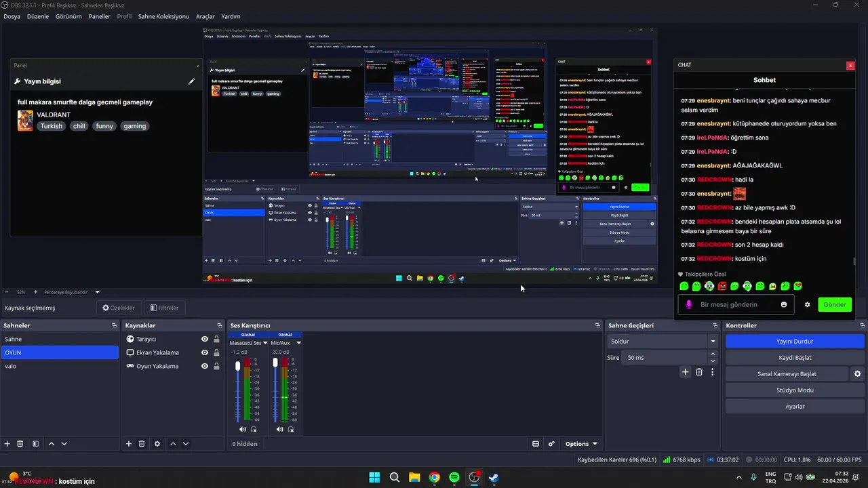The width and height of the screenshot is (868, 488).
Task: Open the Görünüm menu
Action: tap(68, 16)
